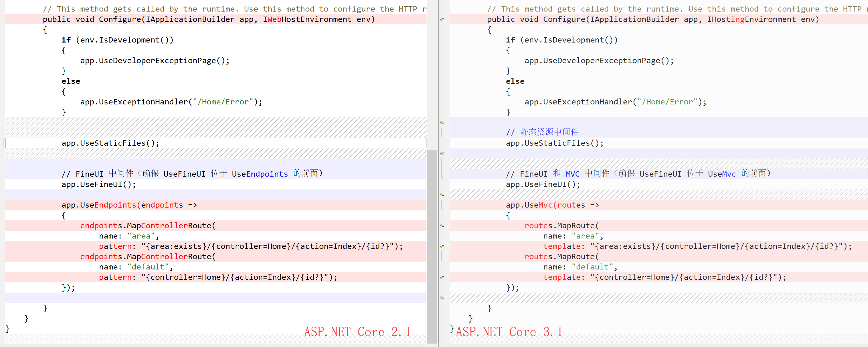Click app.UseFineUI() in the right pane
The image size is (868, 347).
click(543, 184)
